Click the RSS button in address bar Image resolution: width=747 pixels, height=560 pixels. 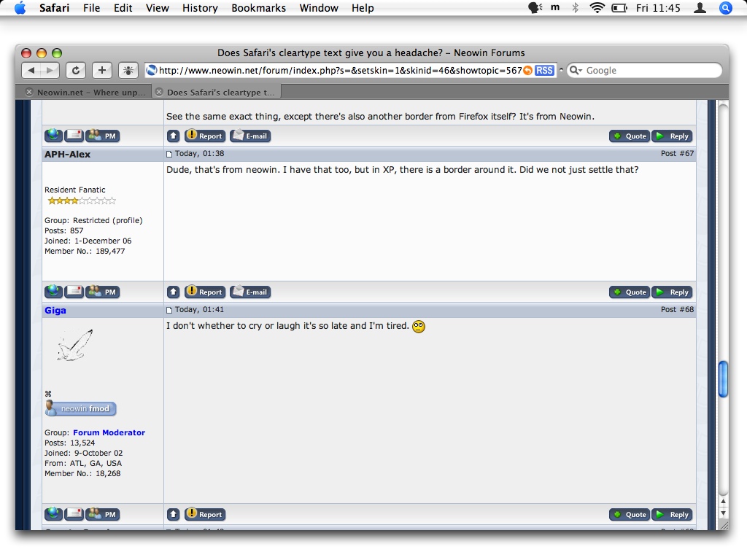544,71
